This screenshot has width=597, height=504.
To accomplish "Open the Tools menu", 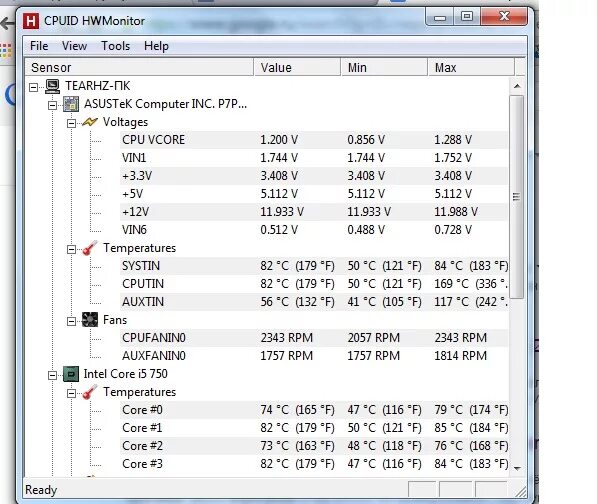I will [x=115, y=46].
